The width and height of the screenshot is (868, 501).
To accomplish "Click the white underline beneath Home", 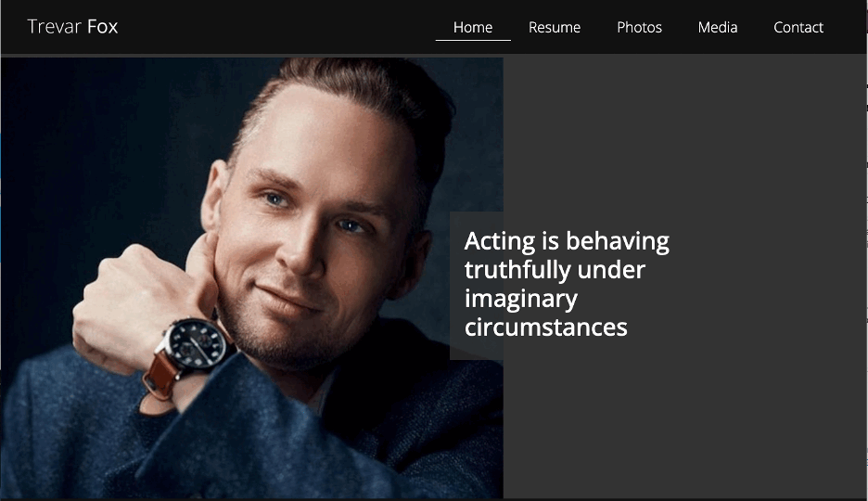I will click(473, 40).
